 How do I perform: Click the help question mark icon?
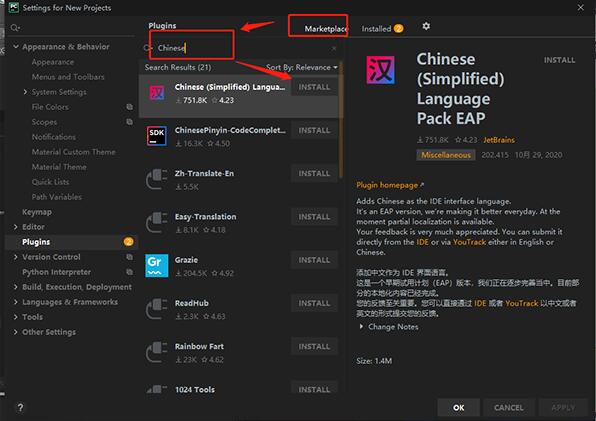click(21, 407)
